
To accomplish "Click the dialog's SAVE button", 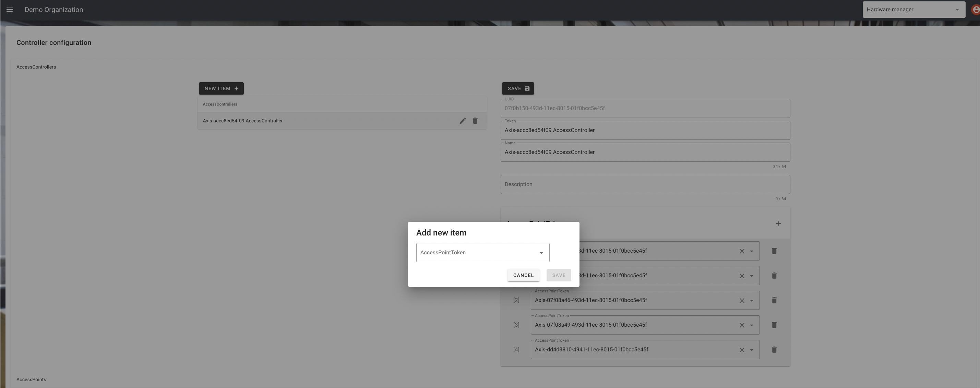I will click(559, 275).
